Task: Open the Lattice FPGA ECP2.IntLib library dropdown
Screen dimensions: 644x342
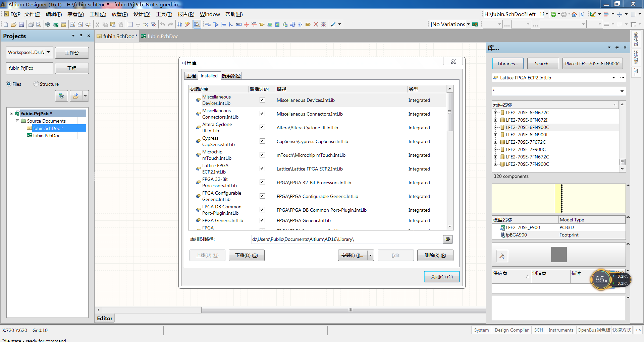Action: tap(613, 78)
